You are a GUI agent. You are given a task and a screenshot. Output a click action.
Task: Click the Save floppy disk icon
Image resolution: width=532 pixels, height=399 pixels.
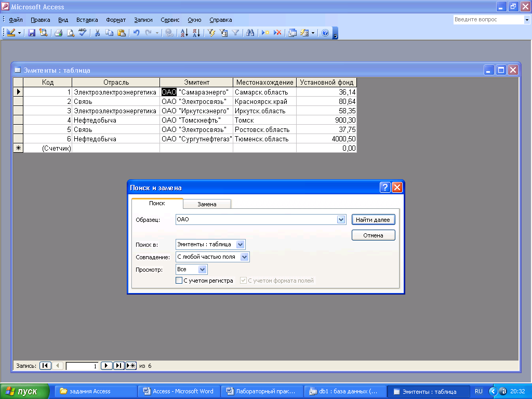pos(32,33)
